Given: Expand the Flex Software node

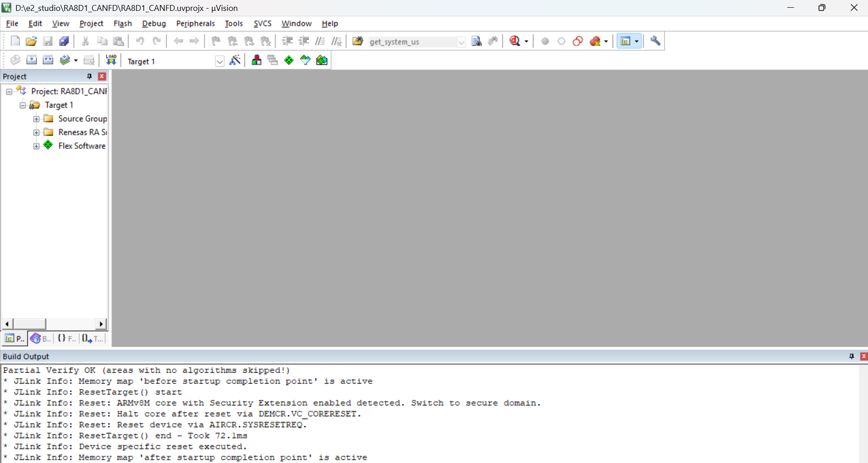Looking at the screenshot, I should 36,146.
